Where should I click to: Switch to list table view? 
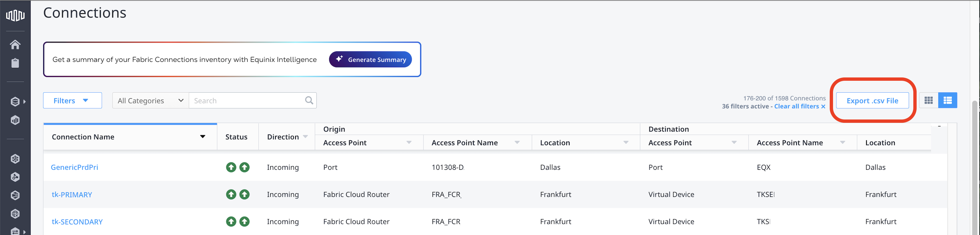[x=947, y=100]
